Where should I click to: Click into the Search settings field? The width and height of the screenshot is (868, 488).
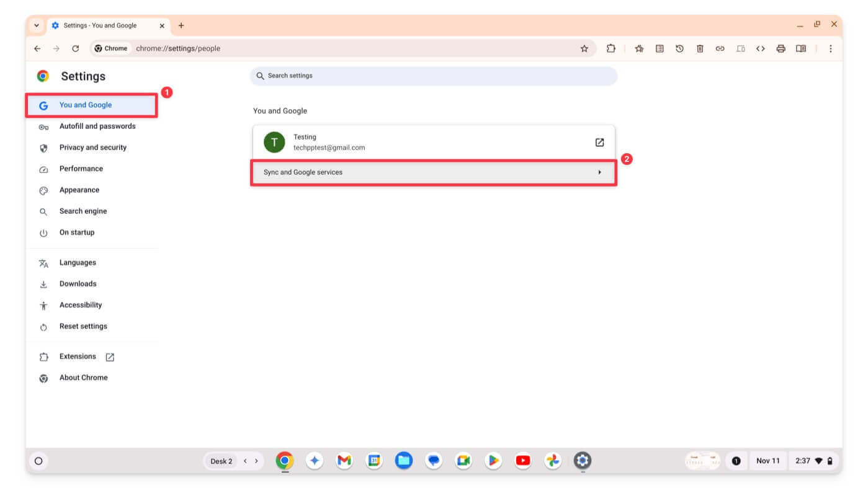(x=434, y=76)
